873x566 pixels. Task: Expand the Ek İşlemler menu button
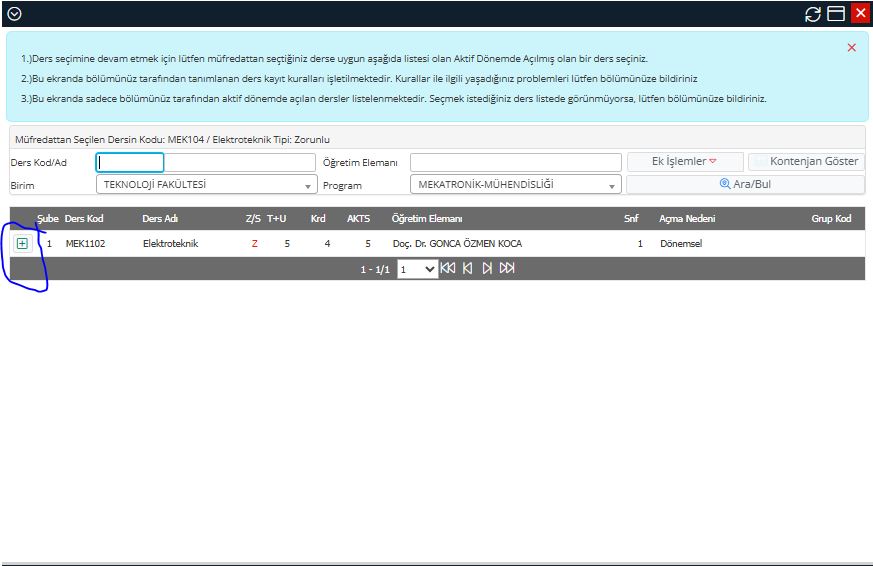tap(685, 161)
